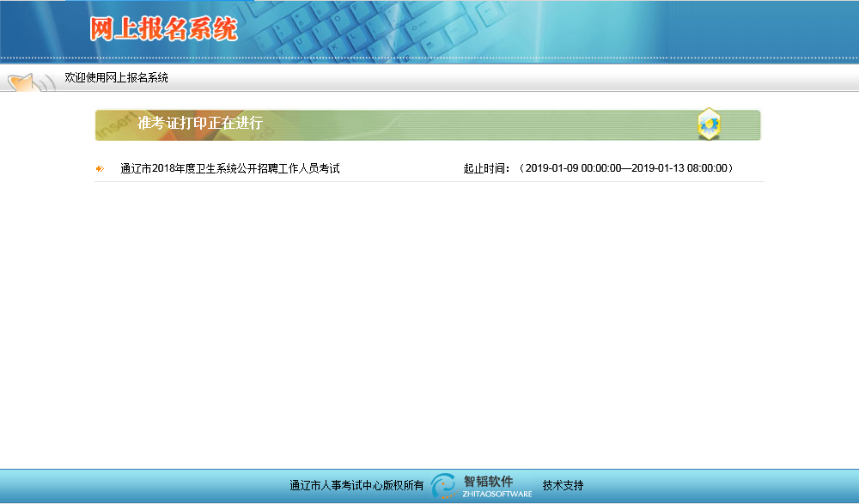Click the orange arrow bullet beside exam

coord(100,168)
